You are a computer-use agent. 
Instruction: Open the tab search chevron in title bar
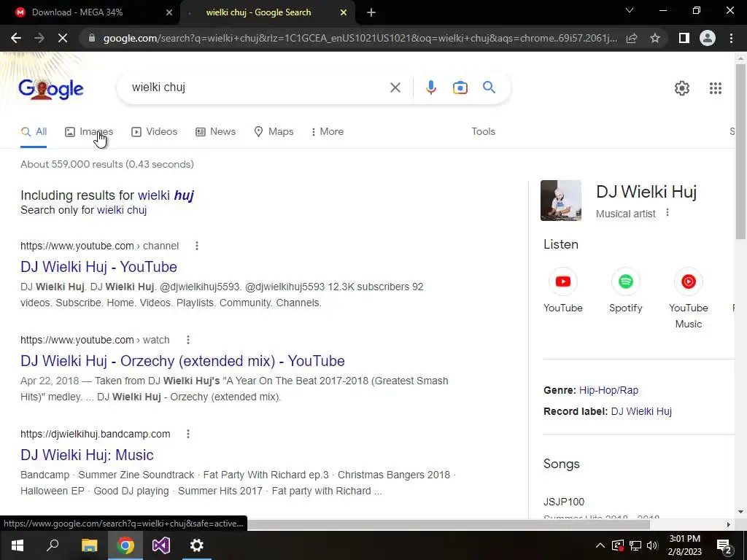coord(630,10)
